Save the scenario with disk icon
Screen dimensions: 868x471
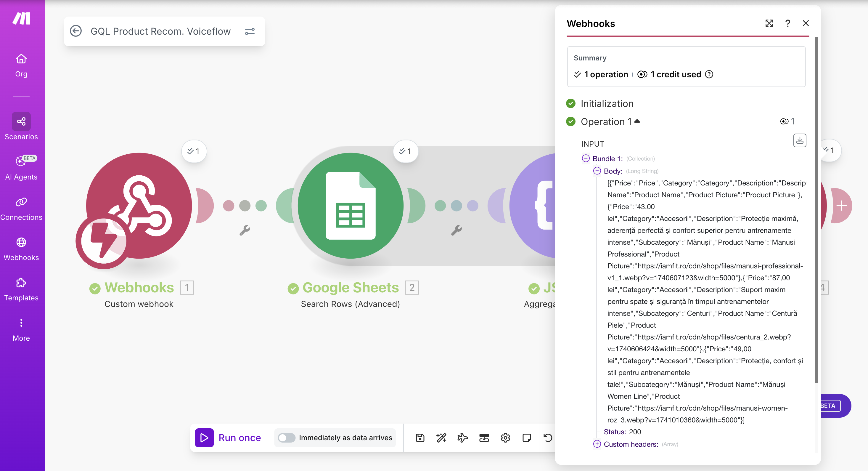point(420,438)
